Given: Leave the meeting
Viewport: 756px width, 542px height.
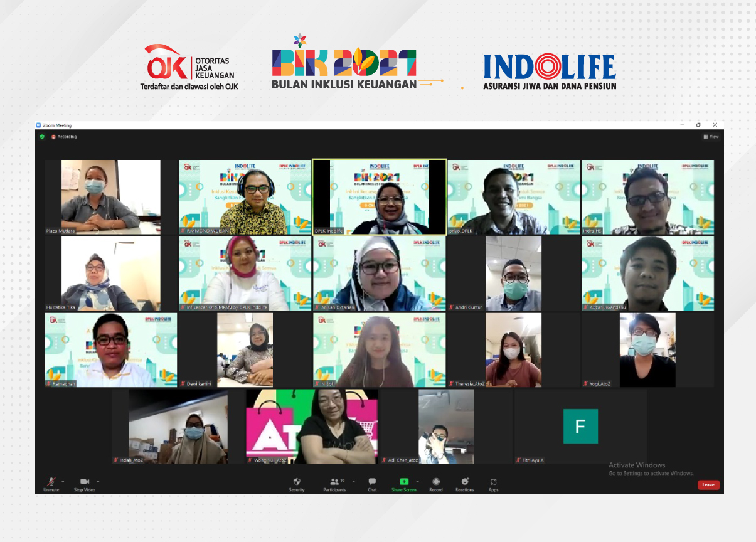Looking at the screenshot, I should click(708, 485).
